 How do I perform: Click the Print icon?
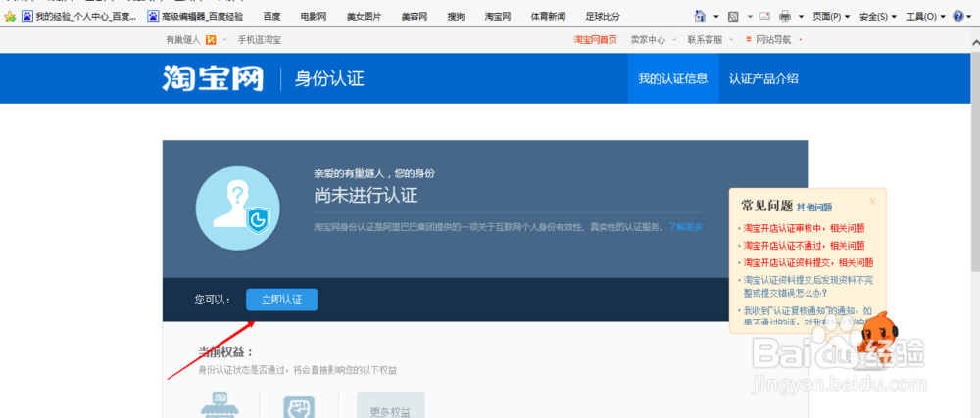(785, 17)
